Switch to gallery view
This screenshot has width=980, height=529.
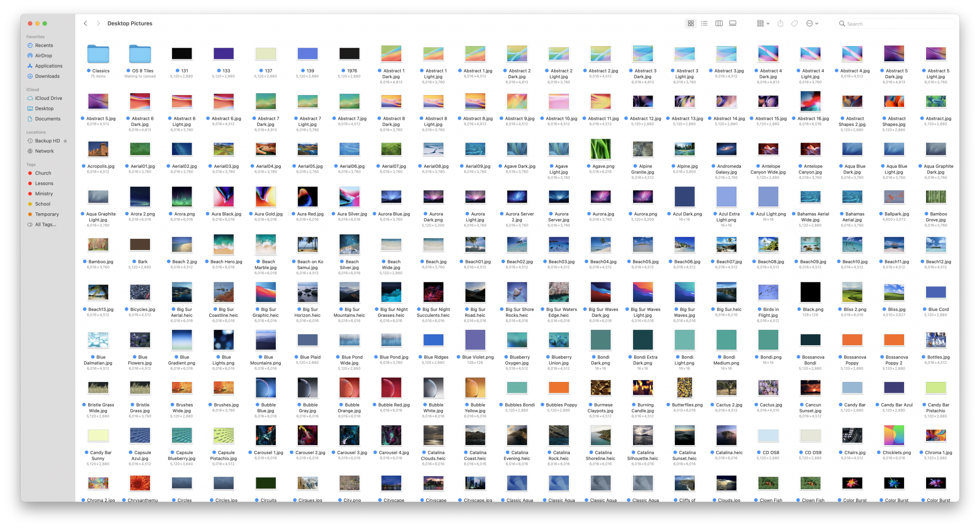[x=733, y=24]
